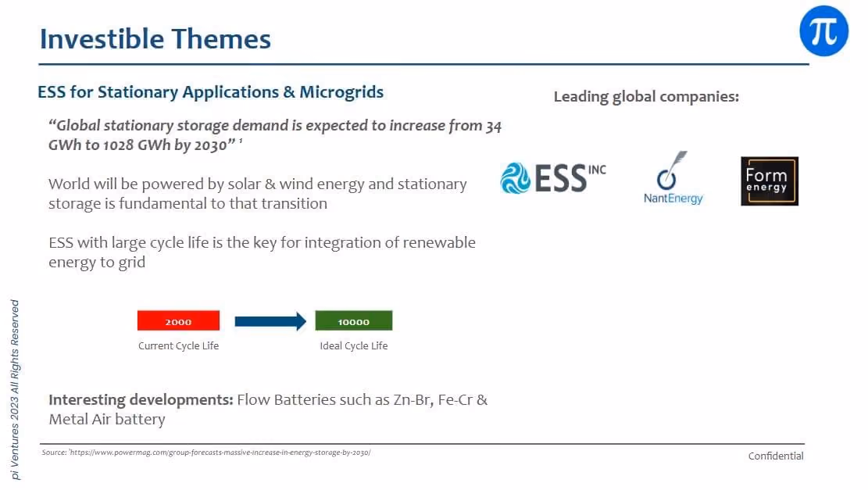This screenshot has height=490, width=868.
Task: Click the green 10000 cycle life box
Action: (x=354, y=320)
